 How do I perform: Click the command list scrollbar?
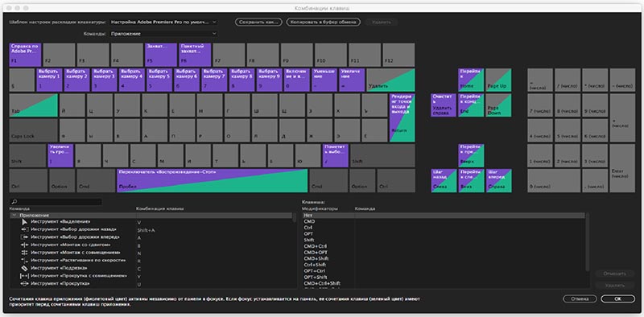click(294, 217)
